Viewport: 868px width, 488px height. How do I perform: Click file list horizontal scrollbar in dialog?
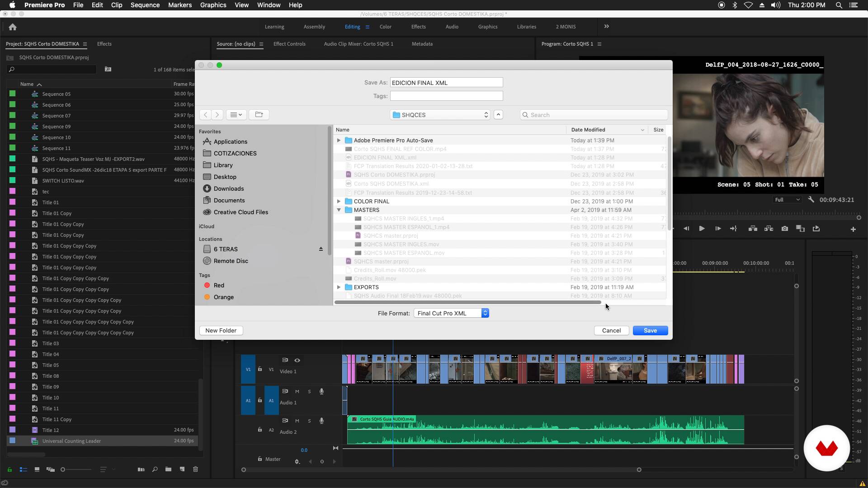tap(468, 302)
